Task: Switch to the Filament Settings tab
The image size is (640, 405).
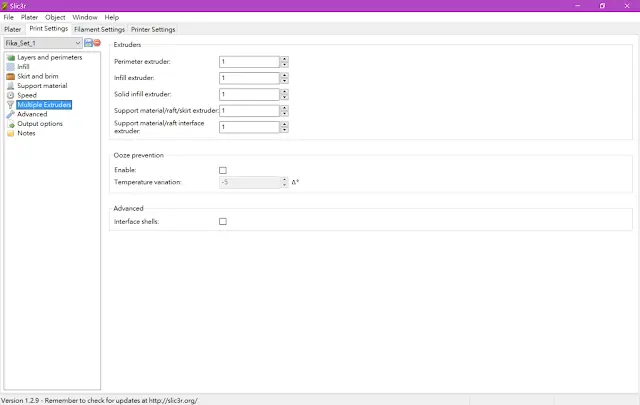Action: (x=100, y=29)
